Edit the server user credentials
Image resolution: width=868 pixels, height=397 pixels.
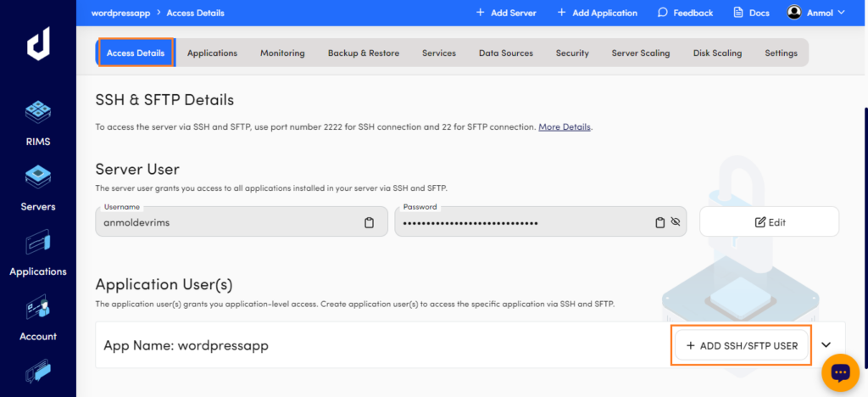[x=770, y=222]
